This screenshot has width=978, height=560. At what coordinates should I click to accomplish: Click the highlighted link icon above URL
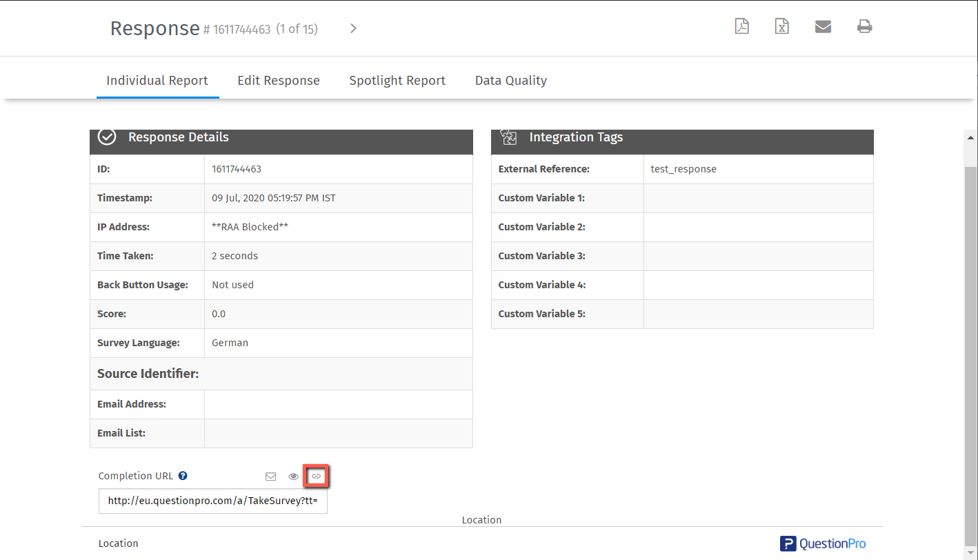pos(317,477)
